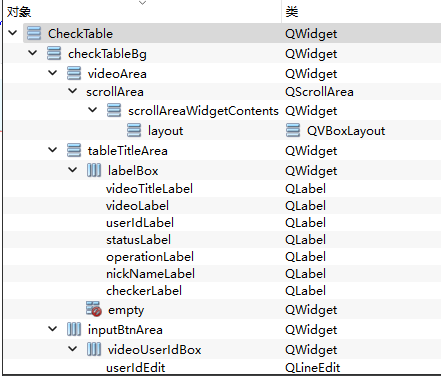Select the nickNameLabel object
Image resolution: width=441 pixels, height=376 pixels.
pyautogui.click(x=150, y=274)
